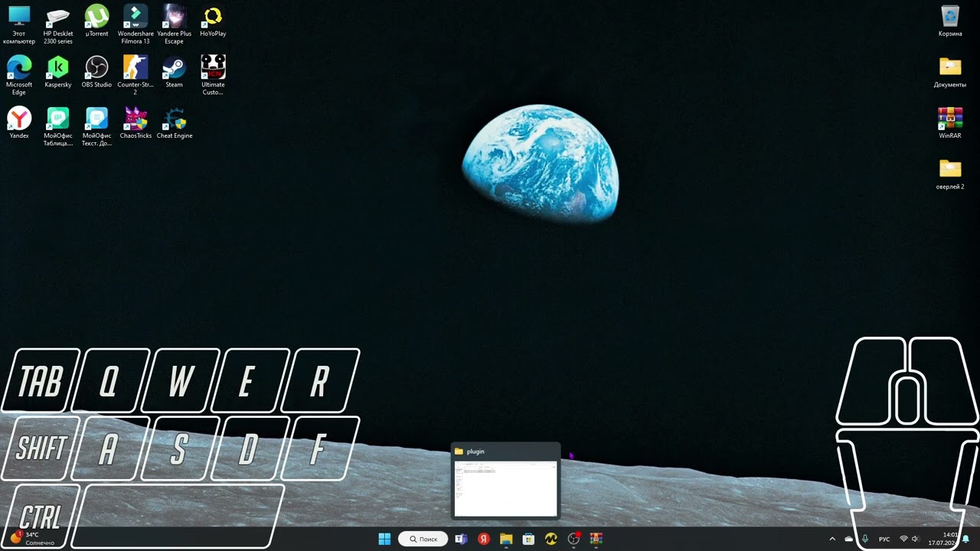Select the Ultimate Custom panda-face shortcut
980x551 pixels.
[x=213, y=76]
